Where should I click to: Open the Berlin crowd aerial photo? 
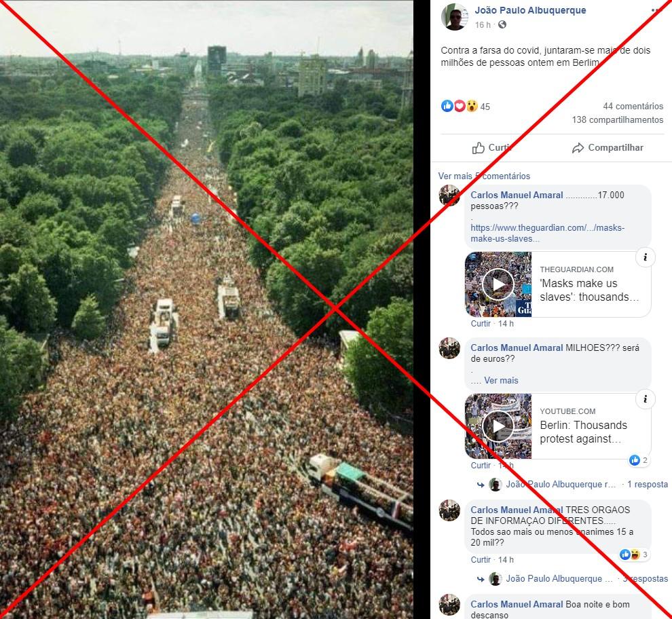pos(206,309)
